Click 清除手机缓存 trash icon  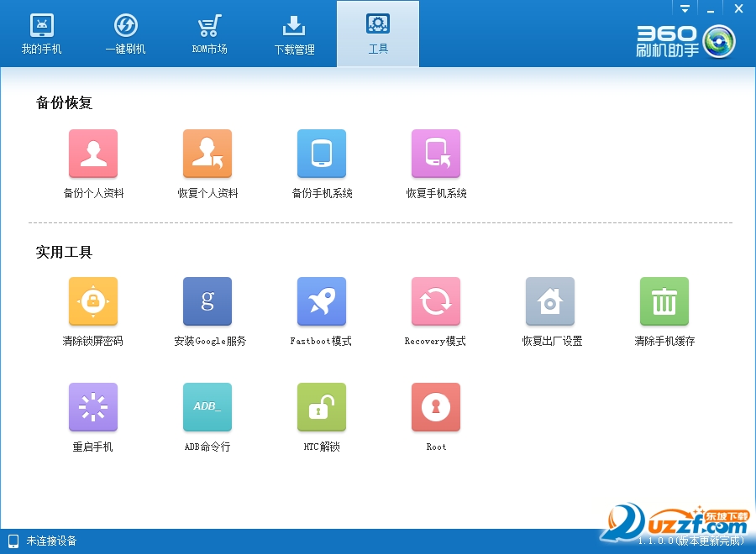[664, 301]
